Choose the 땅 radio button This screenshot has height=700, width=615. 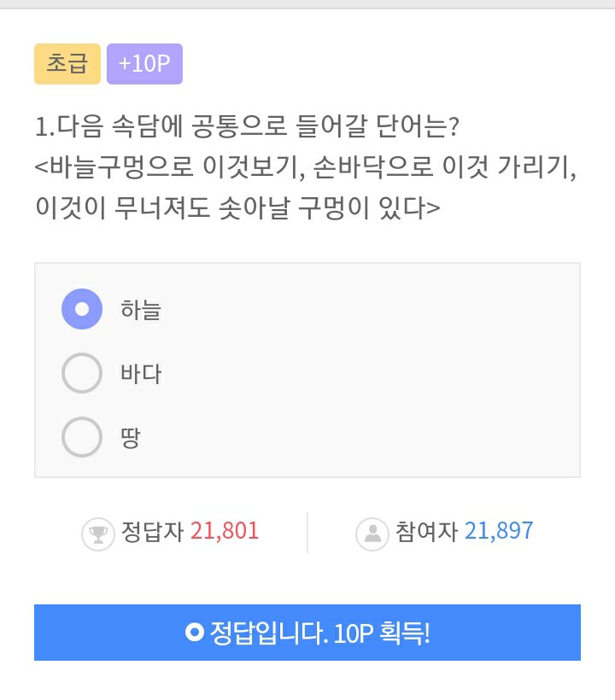pyautogui.click(x=82, y=438)
